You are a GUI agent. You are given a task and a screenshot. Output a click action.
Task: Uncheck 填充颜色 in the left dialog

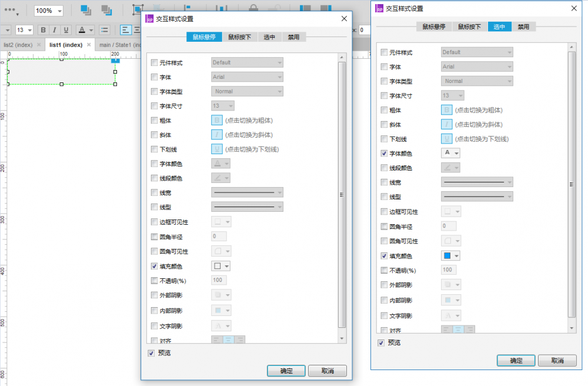tap(153, 266)
